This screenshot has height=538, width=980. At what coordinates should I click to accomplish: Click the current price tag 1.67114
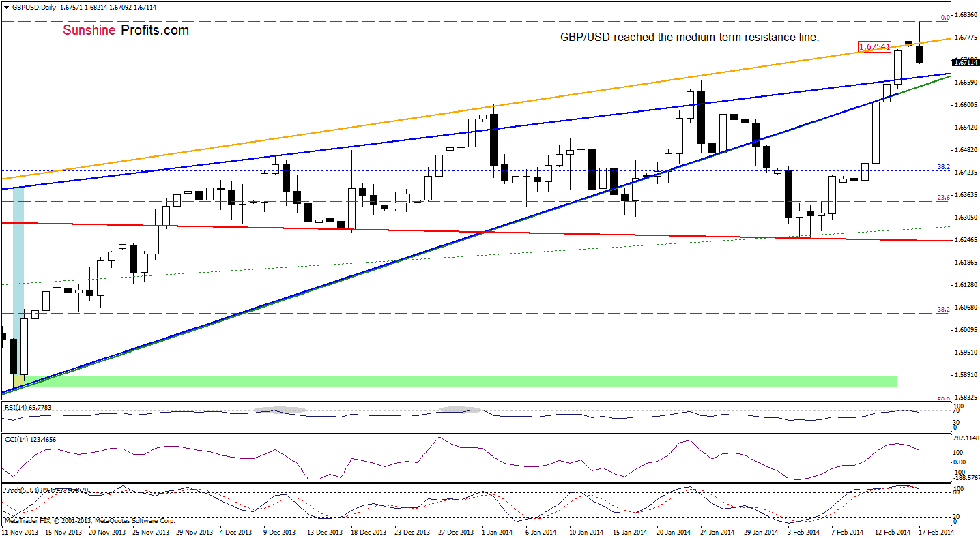pyautogui.click(x=967, y=62)
